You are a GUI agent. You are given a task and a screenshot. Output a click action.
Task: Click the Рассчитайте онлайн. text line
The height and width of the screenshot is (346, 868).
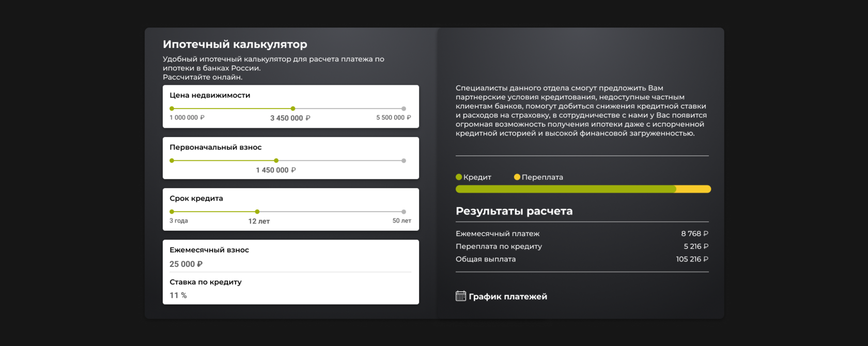[x=203, y=77]
